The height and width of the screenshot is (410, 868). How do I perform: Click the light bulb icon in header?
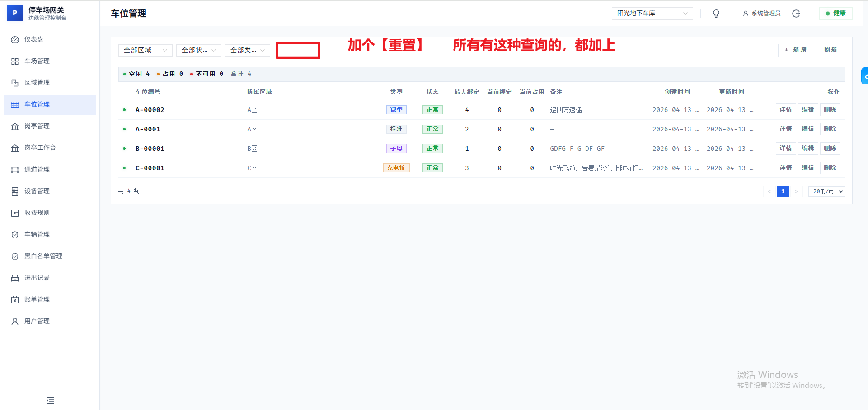click(716, 14)
